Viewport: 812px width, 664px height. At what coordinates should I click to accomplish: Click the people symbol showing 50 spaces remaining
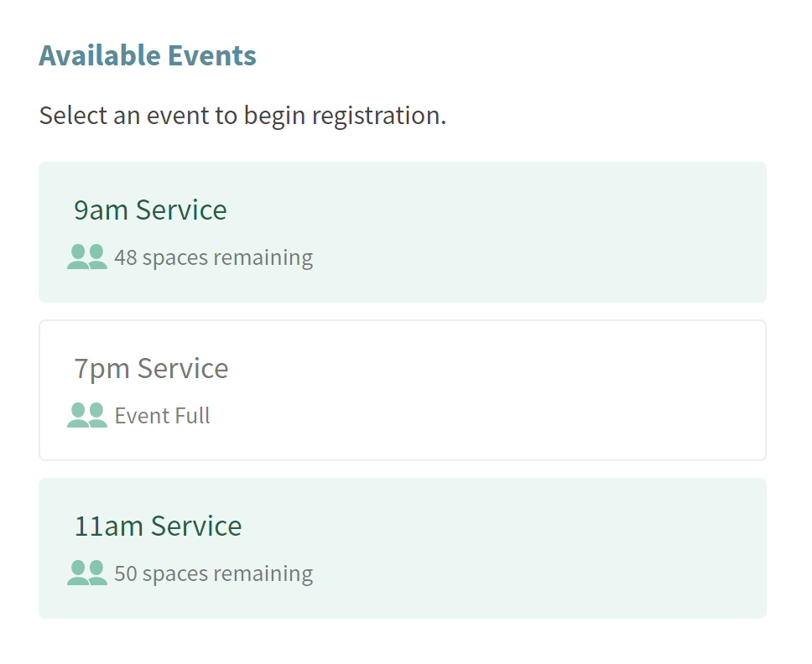[x=86, y=572]
